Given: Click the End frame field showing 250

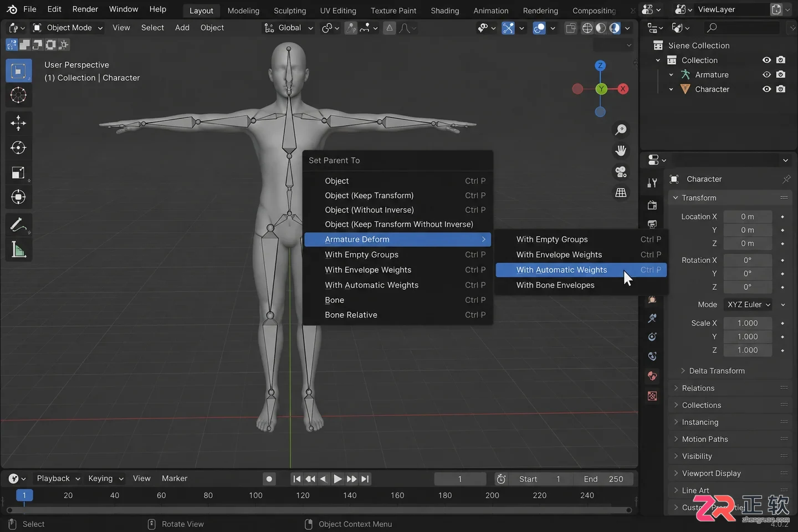Looking at the screenshot, I should [604, 479].
